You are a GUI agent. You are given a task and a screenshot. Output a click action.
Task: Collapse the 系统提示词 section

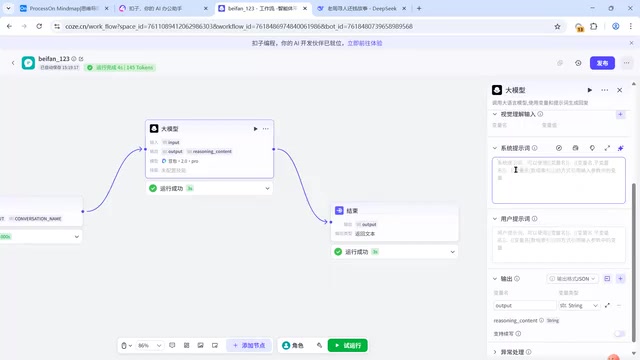point(495,148)
